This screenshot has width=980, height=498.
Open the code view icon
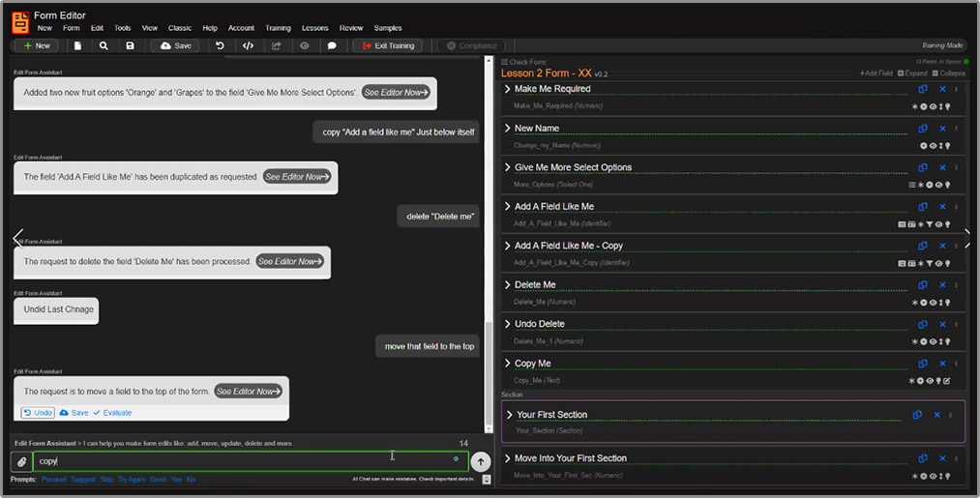248,45
